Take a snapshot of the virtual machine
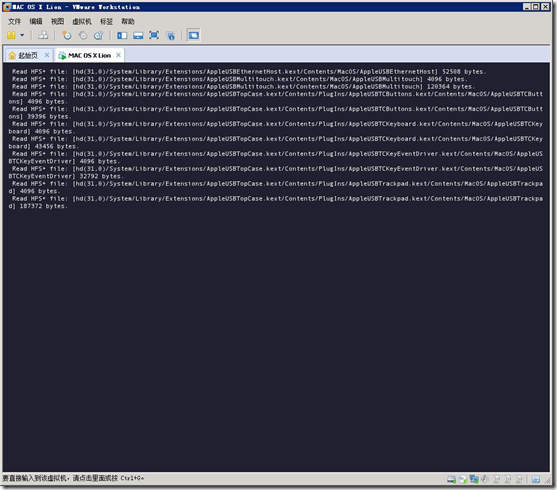Screen dimensions: 557x490 click(x=66, y=35)
